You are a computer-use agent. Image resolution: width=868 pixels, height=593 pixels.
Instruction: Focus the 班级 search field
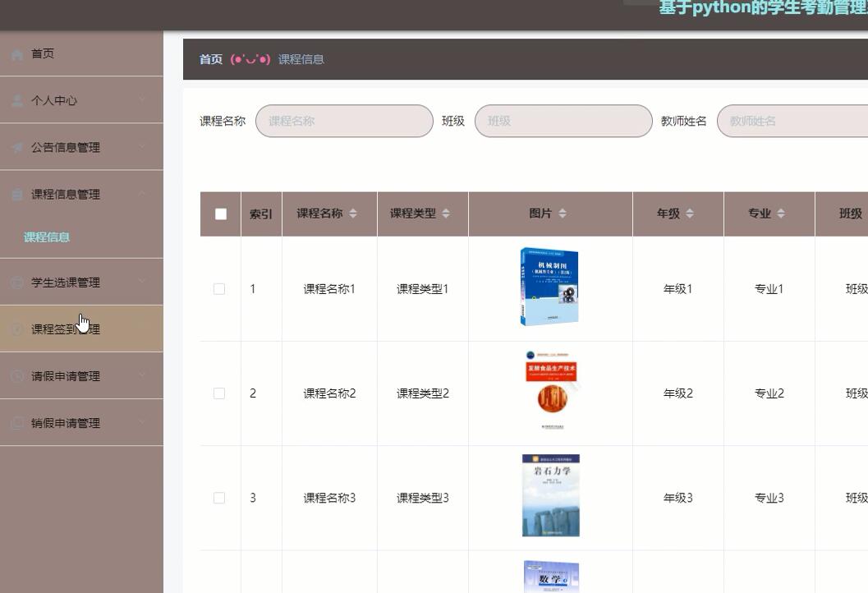coord(563,122)
